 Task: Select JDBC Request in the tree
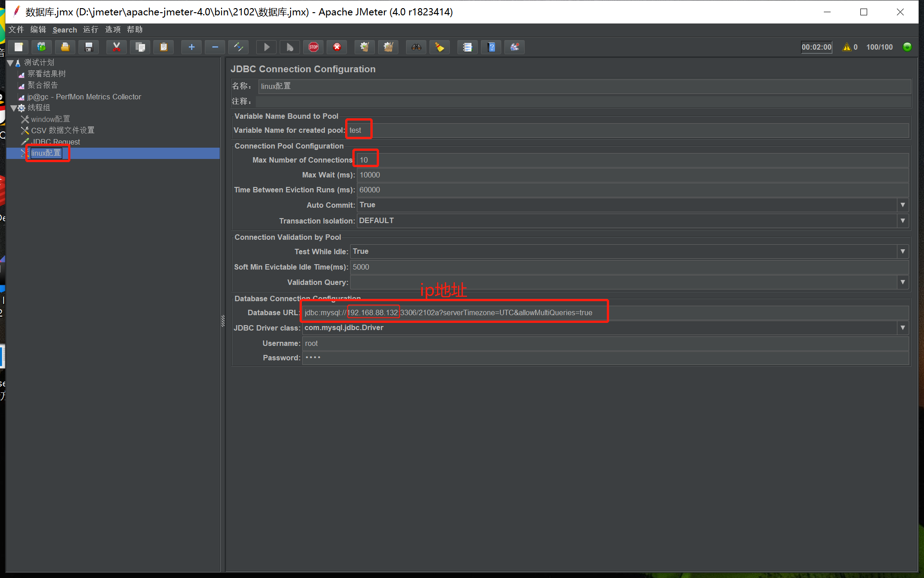point(55,142)
